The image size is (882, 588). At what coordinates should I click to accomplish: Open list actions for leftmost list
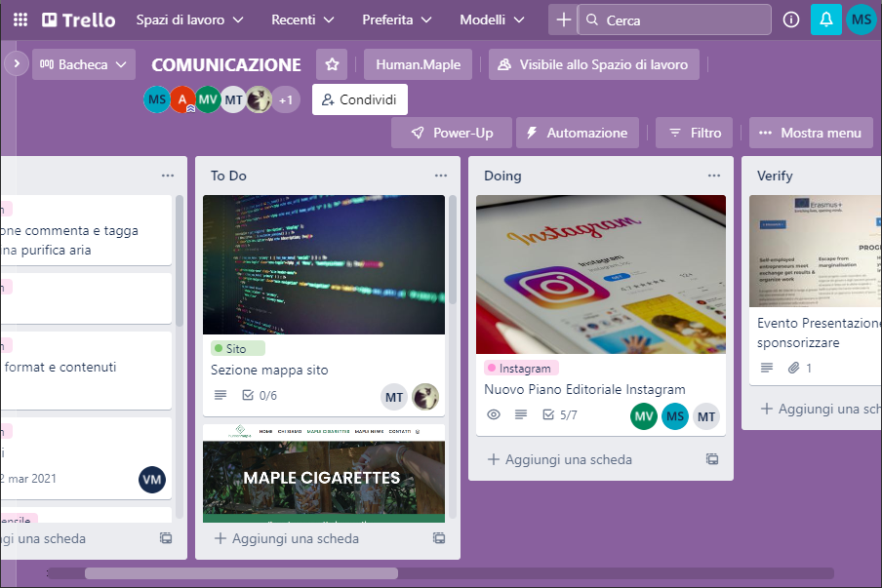(x=168, y=176)
